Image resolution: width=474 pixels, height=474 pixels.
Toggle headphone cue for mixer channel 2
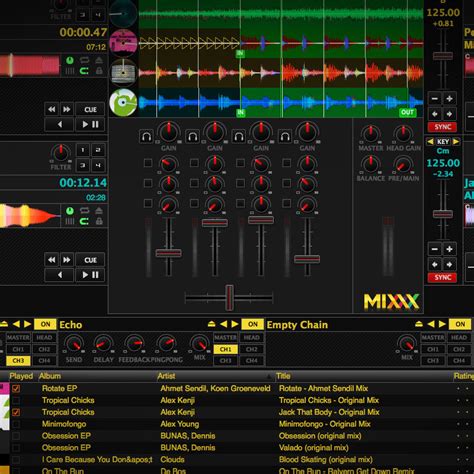(x=192, y=136)
